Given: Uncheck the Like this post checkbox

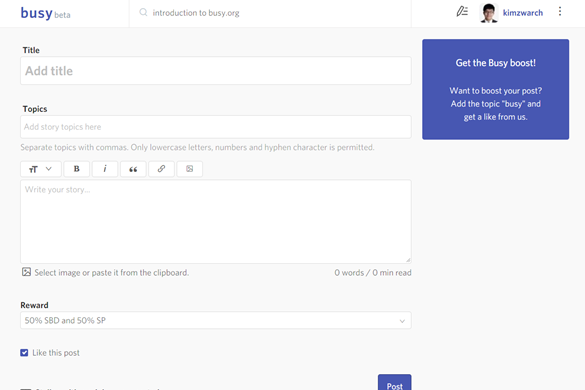Looking at the screenshot, I should 24,353.
